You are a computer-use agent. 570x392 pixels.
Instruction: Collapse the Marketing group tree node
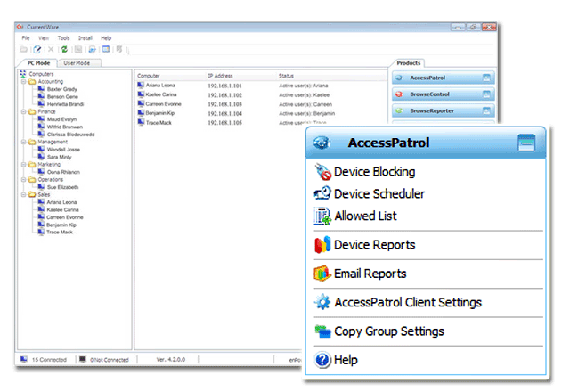tap(24, 164)
